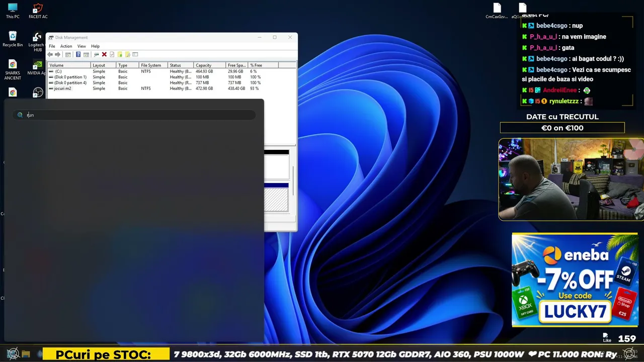644x362 pixels.
Task: Open Help menu in Disk Management
Action: click(95, 46)
